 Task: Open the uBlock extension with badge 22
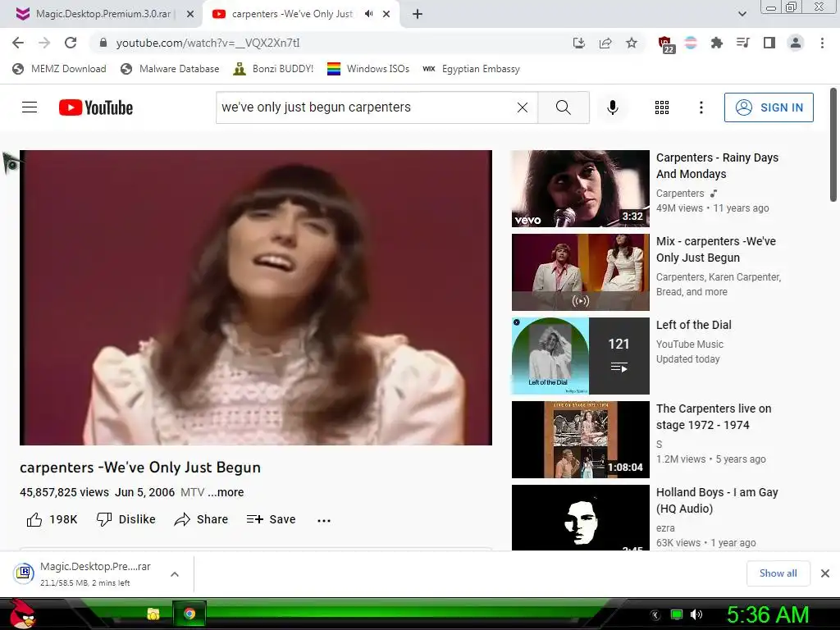pyautogui.click(x=665, y=44)
